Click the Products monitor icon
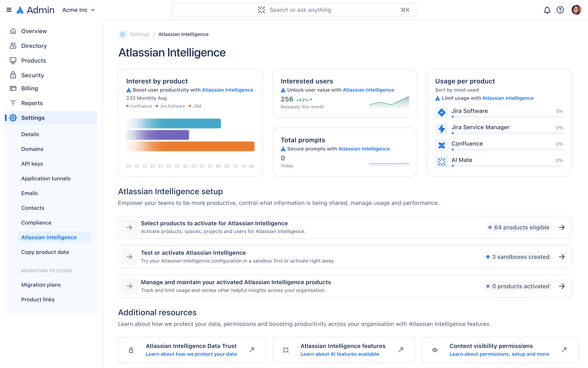 13,61
